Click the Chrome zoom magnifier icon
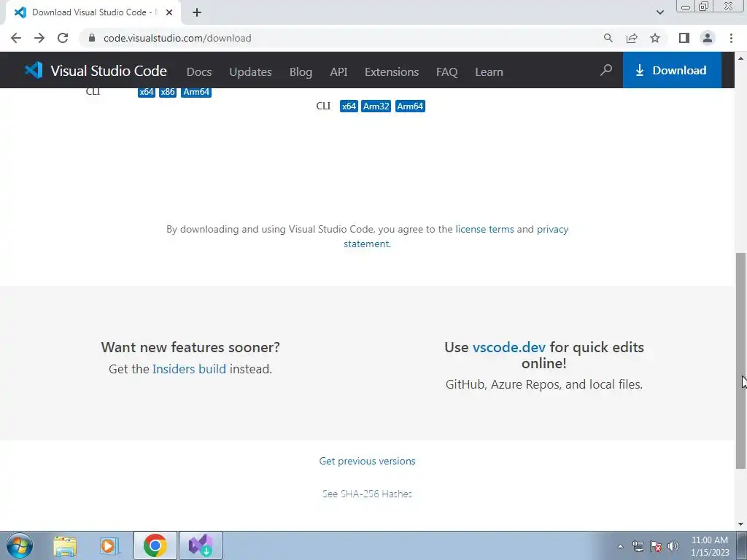 pos(608,38)
